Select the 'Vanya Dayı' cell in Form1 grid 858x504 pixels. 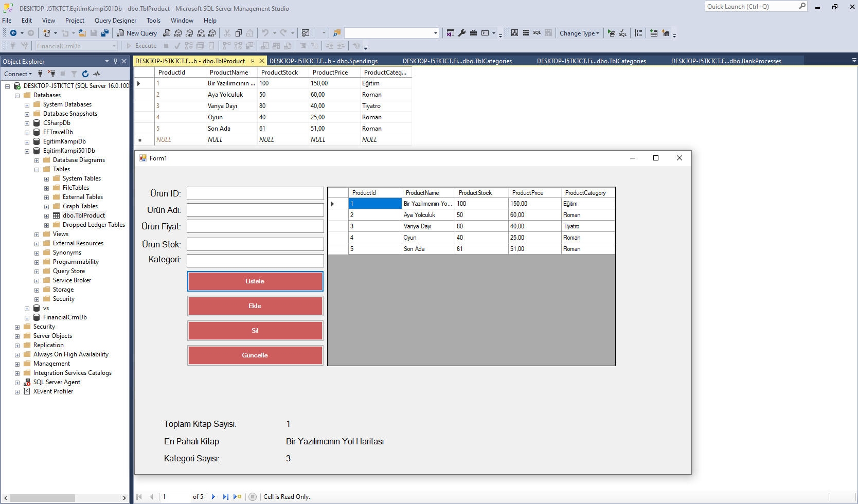428,226
